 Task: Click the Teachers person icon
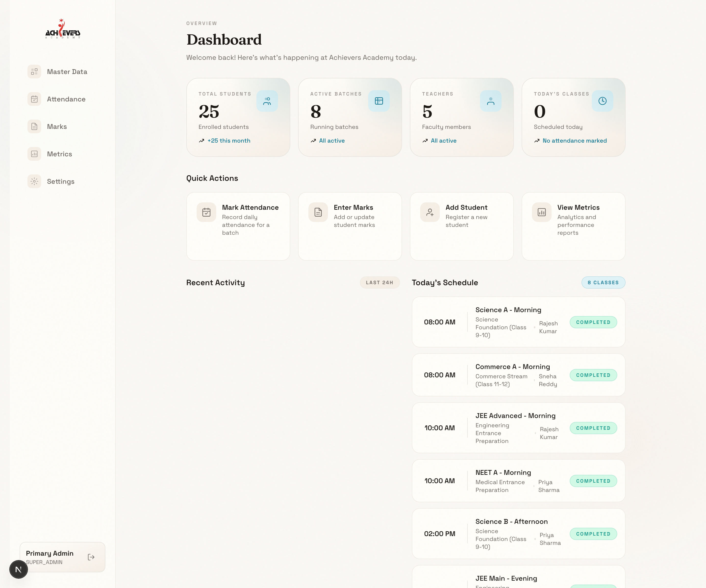491,101
